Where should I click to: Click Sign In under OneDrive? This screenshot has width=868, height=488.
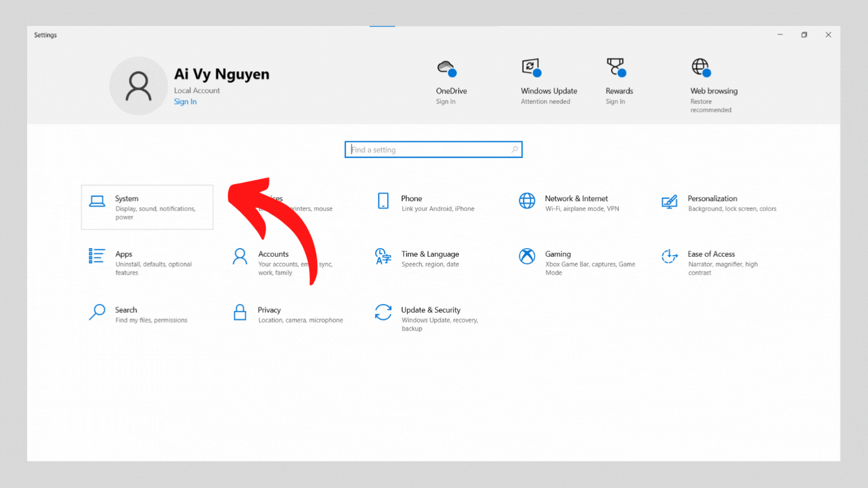tap(445, 102)
